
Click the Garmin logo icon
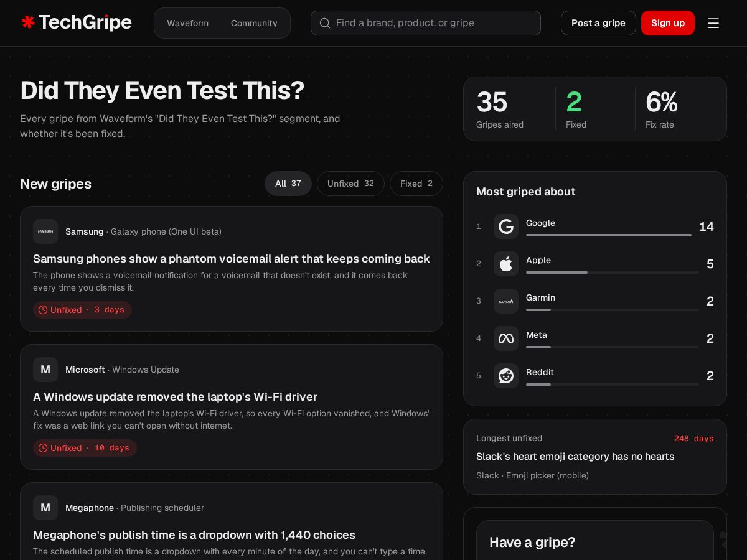click(506, 301)
